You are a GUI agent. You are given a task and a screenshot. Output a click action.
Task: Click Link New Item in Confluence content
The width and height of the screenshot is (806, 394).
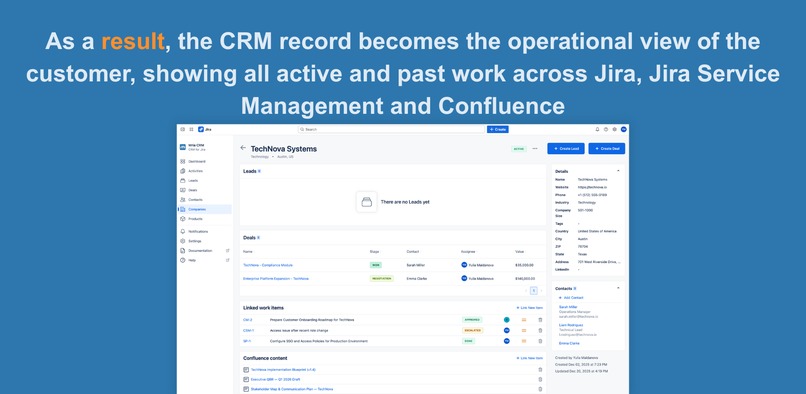[529, 358]
